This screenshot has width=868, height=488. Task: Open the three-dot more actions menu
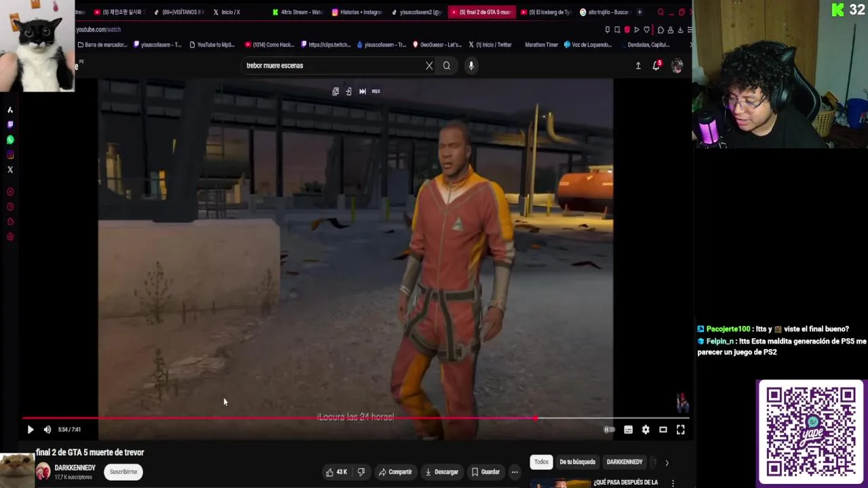click(x=515, y=472)
